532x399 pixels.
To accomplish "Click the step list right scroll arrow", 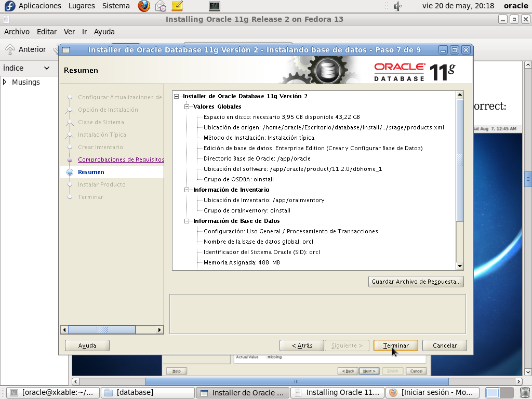I will 159,329.
